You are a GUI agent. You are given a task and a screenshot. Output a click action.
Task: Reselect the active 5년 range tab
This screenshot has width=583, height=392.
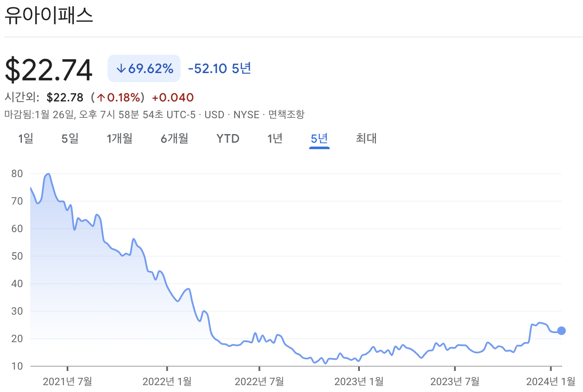click(x=319, y=138)
